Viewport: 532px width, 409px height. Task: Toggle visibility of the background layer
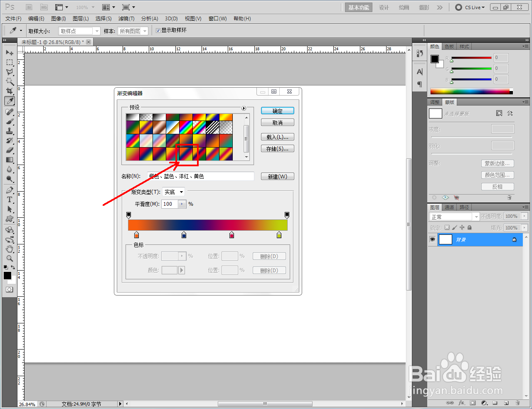pos(432,239)
